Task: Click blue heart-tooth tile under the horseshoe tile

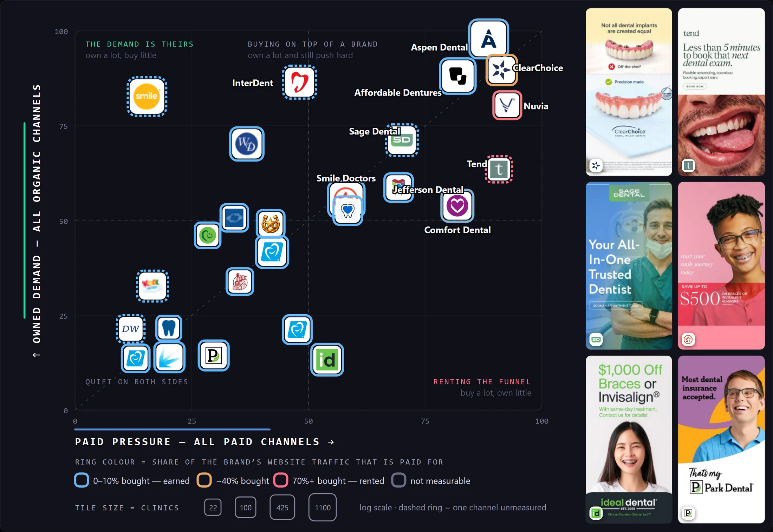Action: (272, 252)
